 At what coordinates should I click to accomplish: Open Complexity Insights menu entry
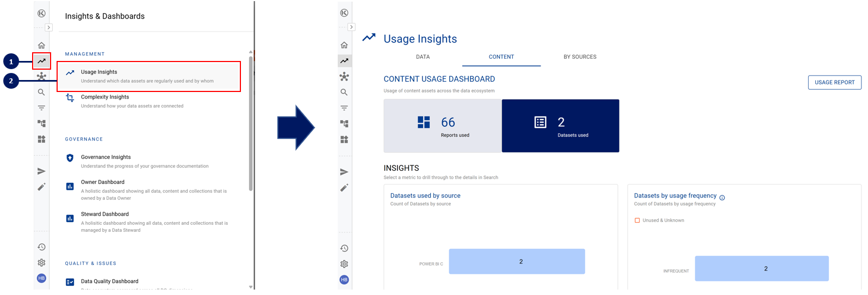pos(105,97)
